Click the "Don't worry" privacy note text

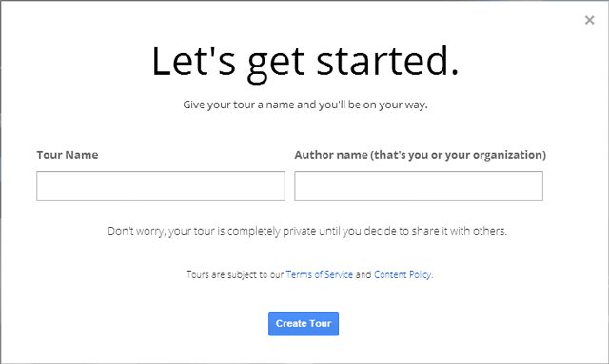pos(307,231)
